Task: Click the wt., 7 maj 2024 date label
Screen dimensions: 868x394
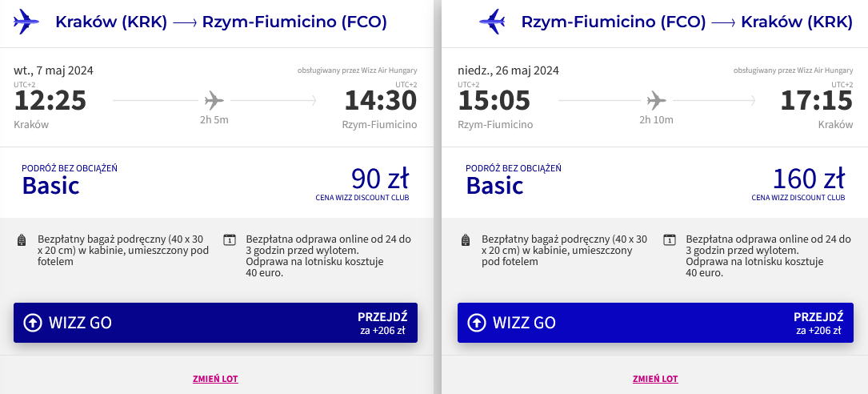Action: tap(54, 70)
